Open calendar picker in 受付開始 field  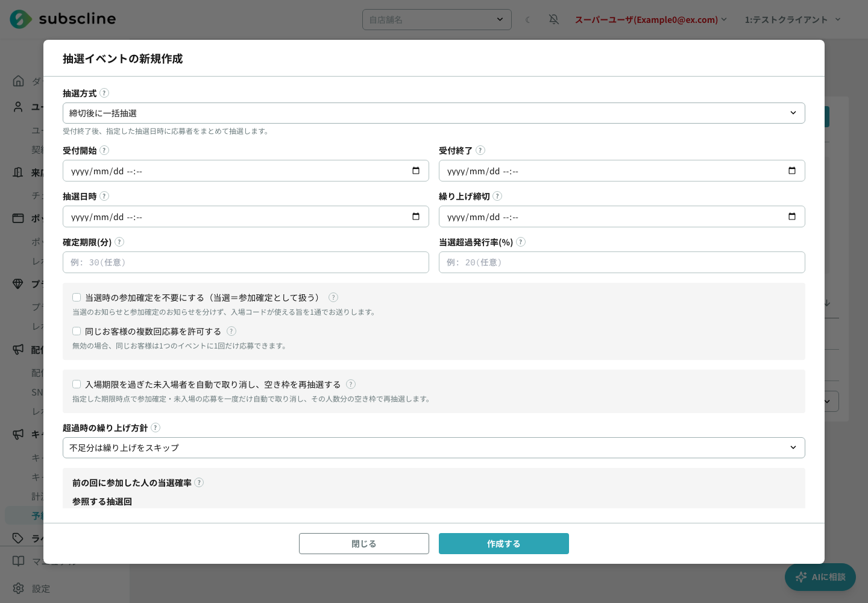(416, 171)
